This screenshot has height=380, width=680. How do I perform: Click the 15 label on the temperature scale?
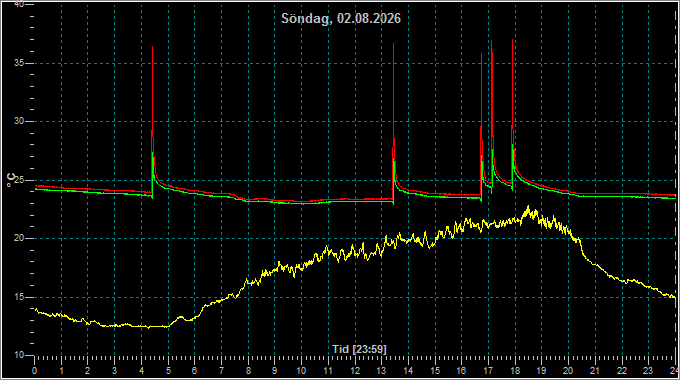[x=19, y=297]
